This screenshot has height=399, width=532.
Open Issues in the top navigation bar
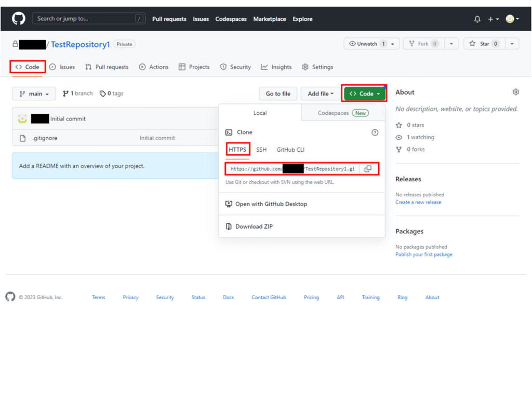[x=201, y=19]
